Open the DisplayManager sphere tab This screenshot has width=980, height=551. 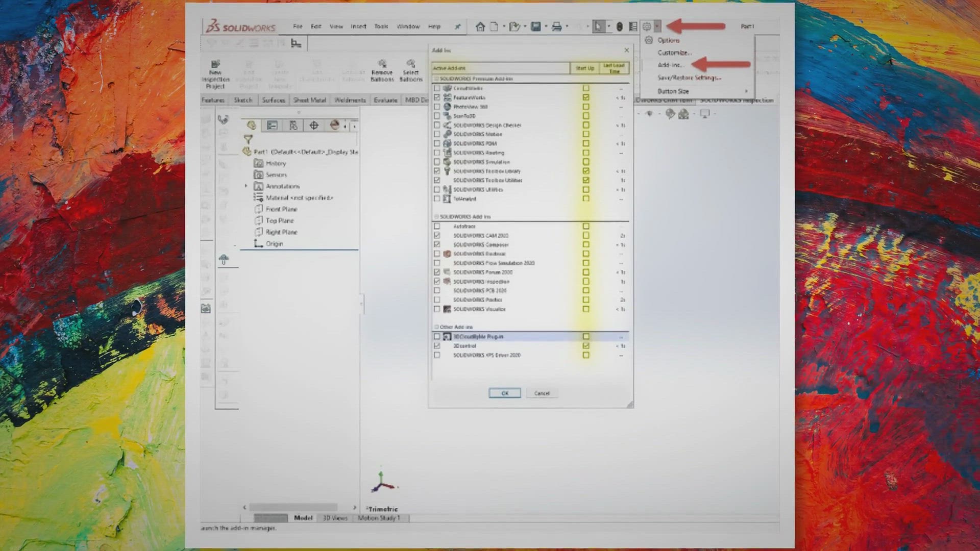tap(334, 126)
